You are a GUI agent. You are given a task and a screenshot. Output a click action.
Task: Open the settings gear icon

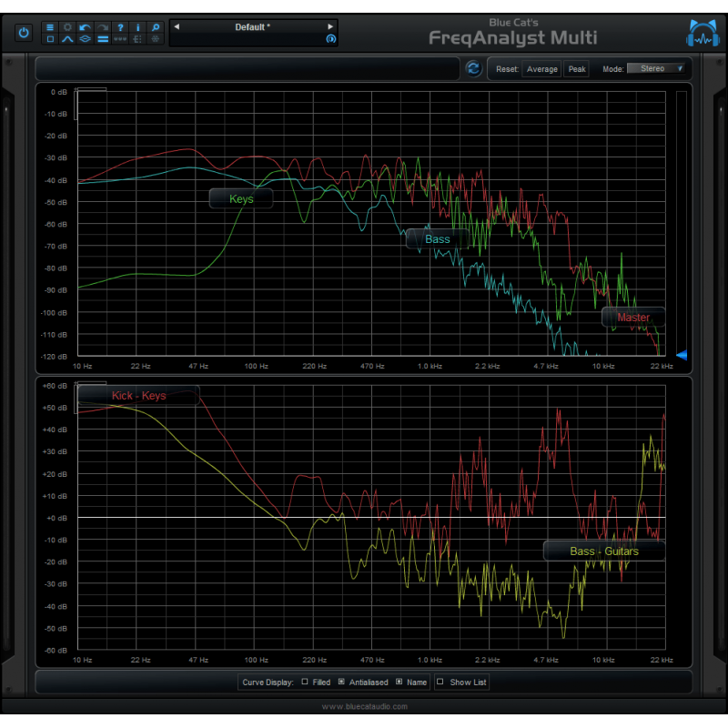[67, 26]
